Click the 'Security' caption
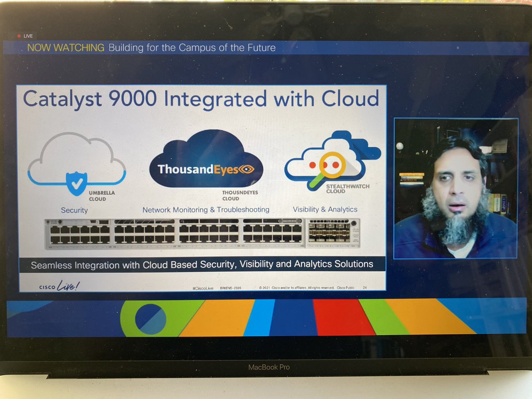Screen dimensions: 532x399 tap(74, 210)
